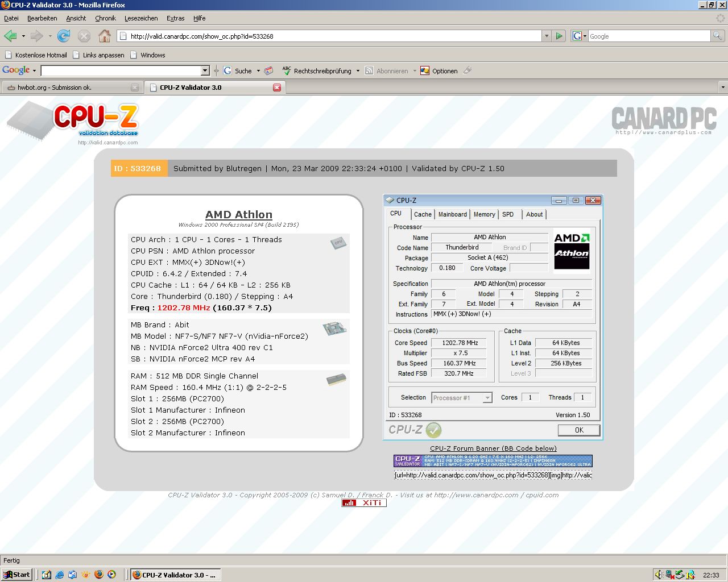The width and height of the screenshot is (728, 582).
Task: Click the BB code URL text field
Action: 493,475
